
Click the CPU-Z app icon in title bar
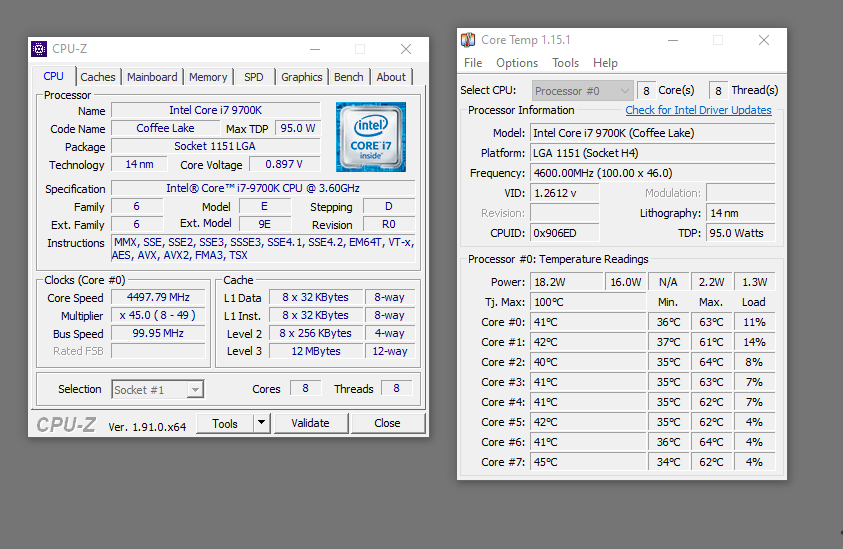(x=39, y=49)
